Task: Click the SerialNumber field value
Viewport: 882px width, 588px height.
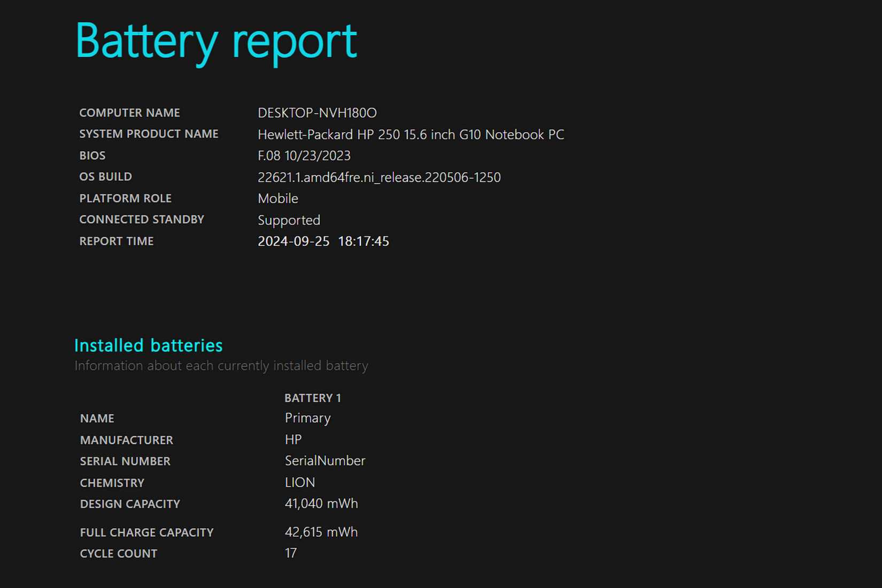Action: click(324, 461)
